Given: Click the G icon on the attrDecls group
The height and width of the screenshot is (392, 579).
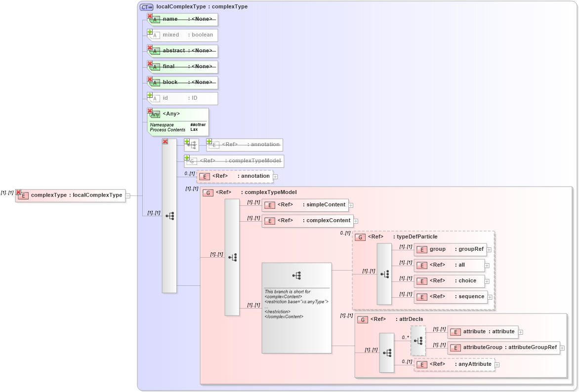Looking at the screenshot, I should click(x=362, y=319).
